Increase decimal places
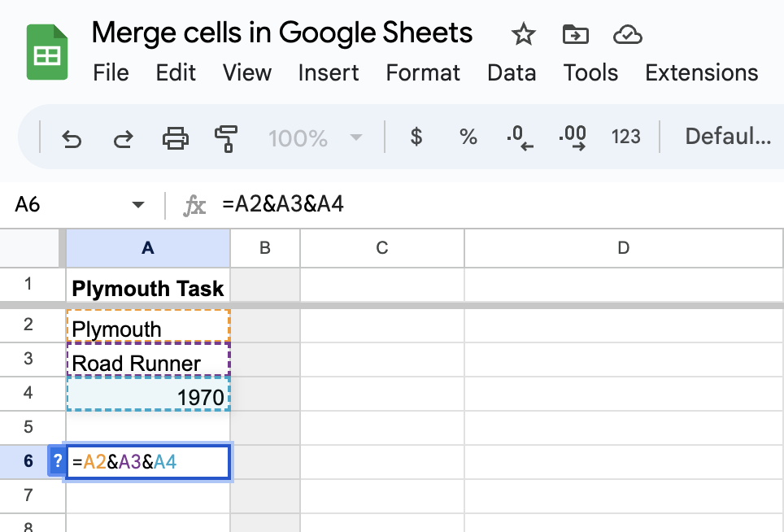 coord(573,137)
